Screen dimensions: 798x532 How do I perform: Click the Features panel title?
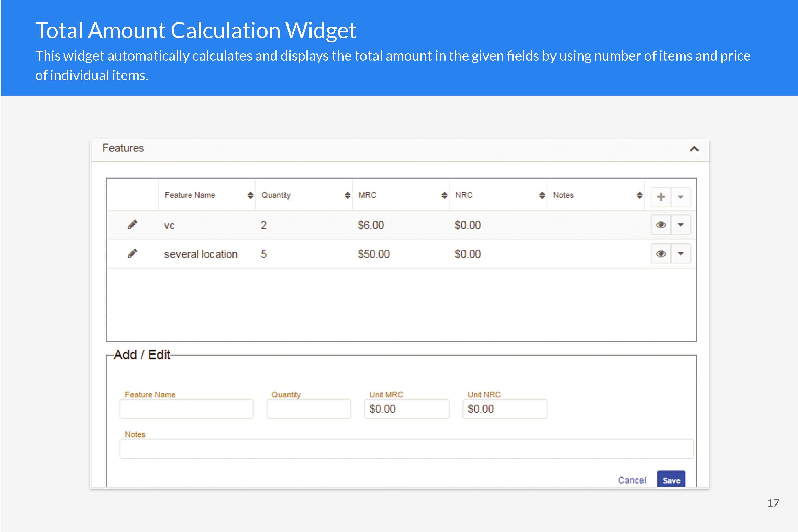coord(123,148)
